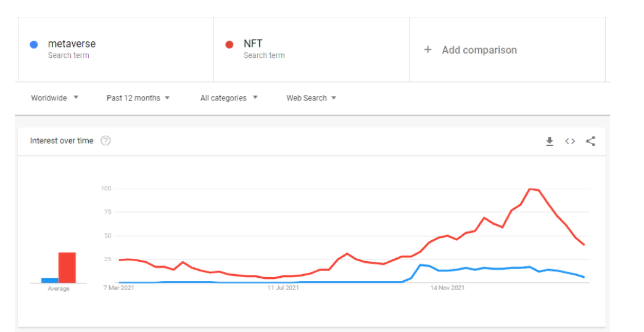Click the plus icon beside Add comparison
644x332 pixels.
pos(427,50)
